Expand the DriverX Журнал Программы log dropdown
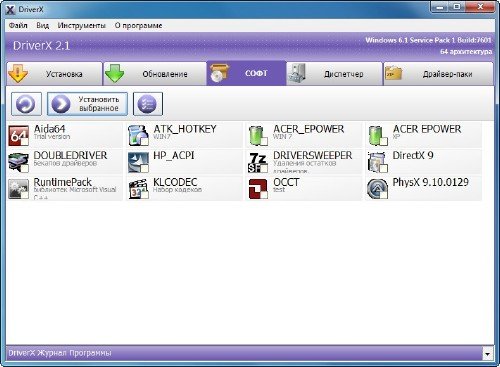This screenshot has width=500, height=367. click(x=488, y=354)
